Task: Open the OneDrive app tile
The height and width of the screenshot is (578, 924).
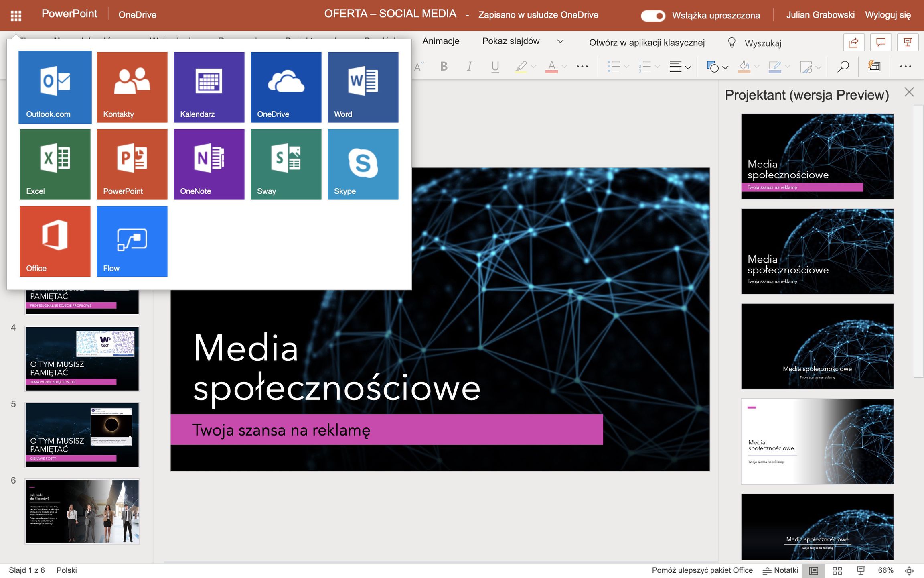Action: (286, 87)
